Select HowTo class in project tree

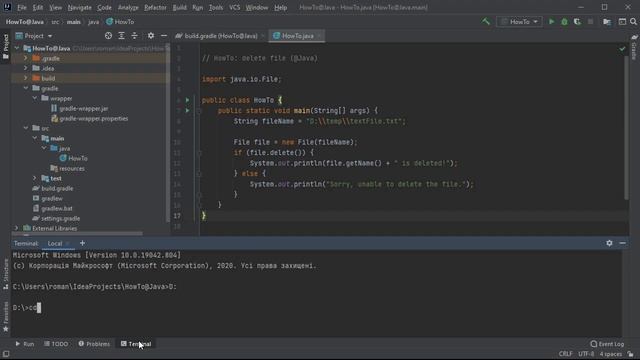pyautogui.click(x=78, y=158)
